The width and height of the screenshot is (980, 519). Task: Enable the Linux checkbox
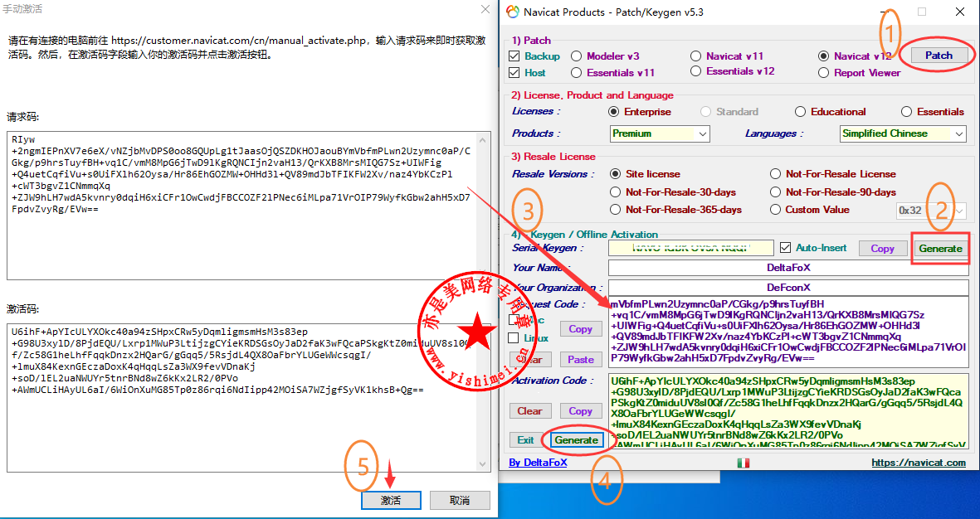point(514,338)
